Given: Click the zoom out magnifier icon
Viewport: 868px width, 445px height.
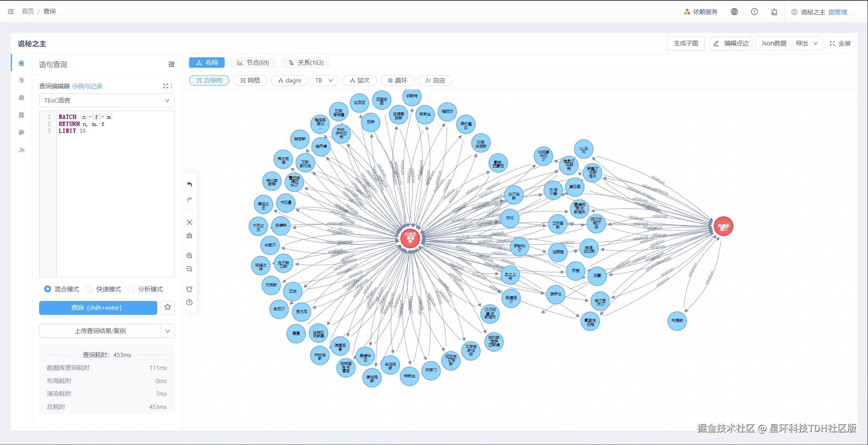Looking at the screenshot, I should tap(189, 269).
